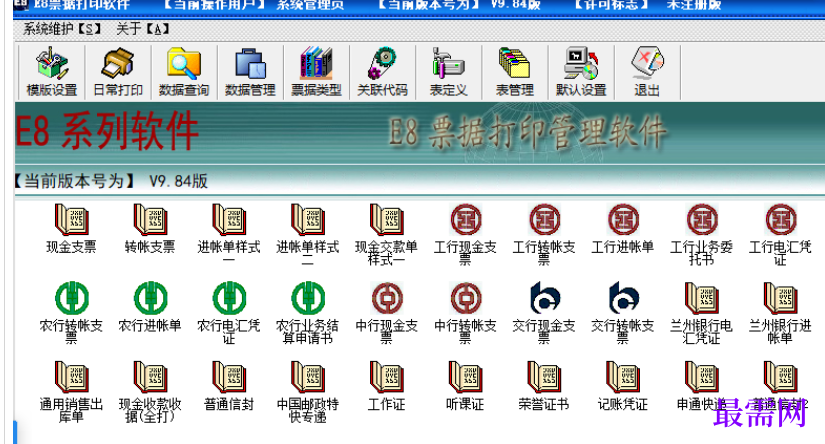Open 工行业务委托书 icon

(702, 220)
